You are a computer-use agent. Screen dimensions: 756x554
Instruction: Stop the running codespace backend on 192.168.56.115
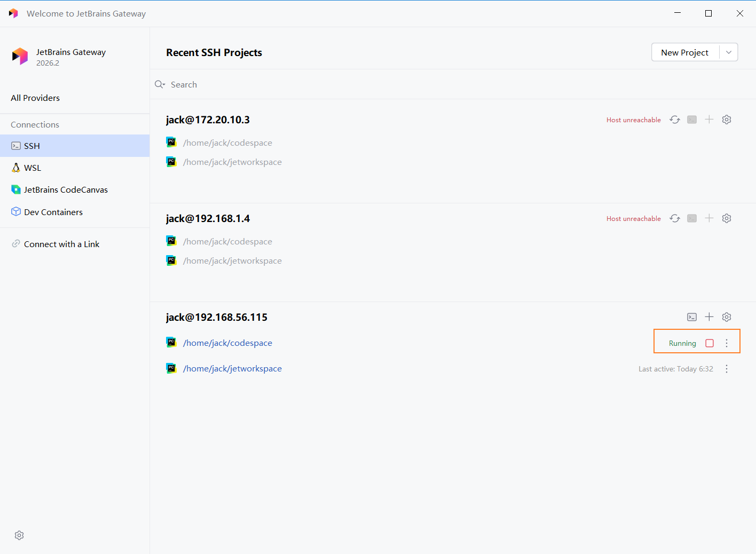[710, 343]
